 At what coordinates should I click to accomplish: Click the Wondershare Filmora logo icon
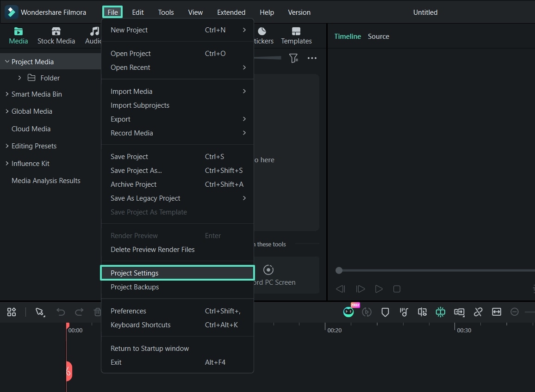11,12
